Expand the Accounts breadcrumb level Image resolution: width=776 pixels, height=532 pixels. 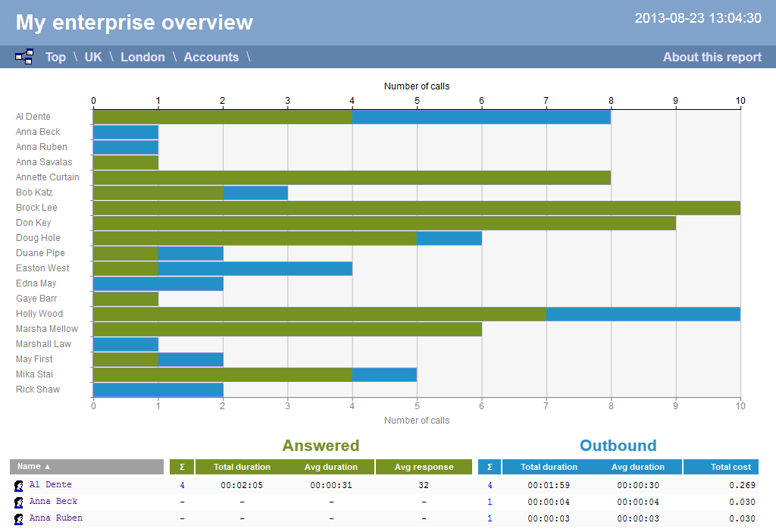pos(211,57)
